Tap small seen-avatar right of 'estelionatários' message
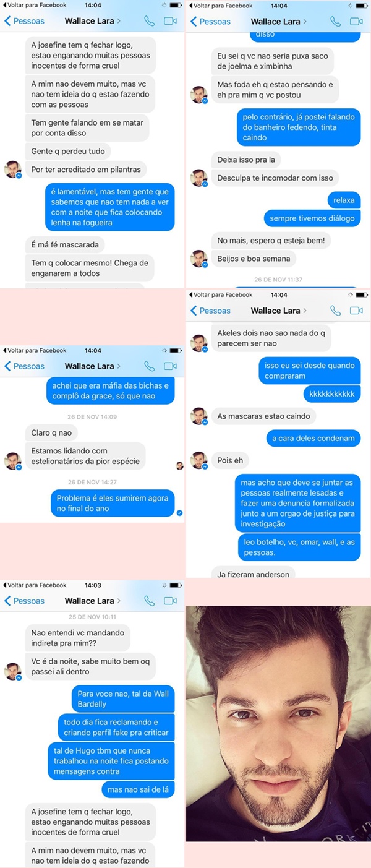Viewport: 371px width, 868px height. pyautogui.click(x=179, y=465)
